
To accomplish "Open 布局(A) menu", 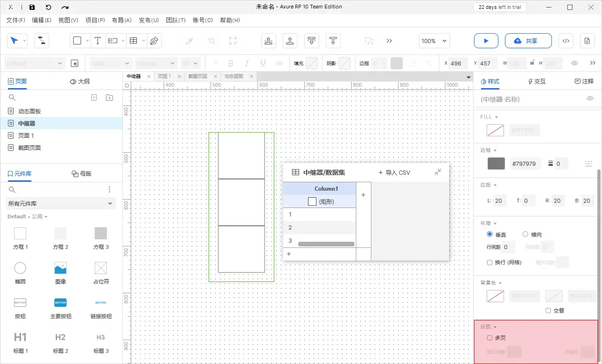I will pyautogui.click(x=121, y=20).
